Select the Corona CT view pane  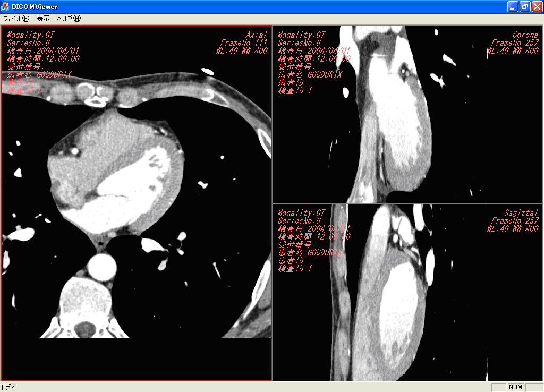pos(407,115)
